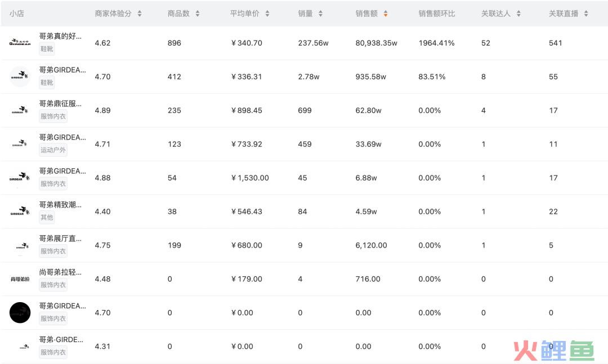Open shop name 哥弟真的好...

point(60,36)
